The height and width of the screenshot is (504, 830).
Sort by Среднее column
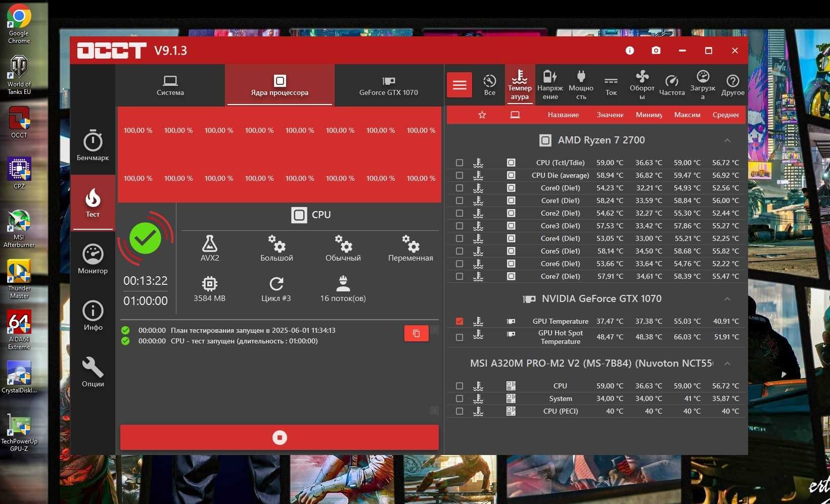point(726,115)
